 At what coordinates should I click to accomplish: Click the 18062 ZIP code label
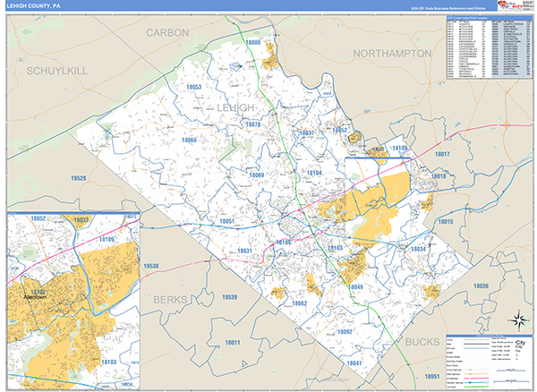(x=297, y=303)
